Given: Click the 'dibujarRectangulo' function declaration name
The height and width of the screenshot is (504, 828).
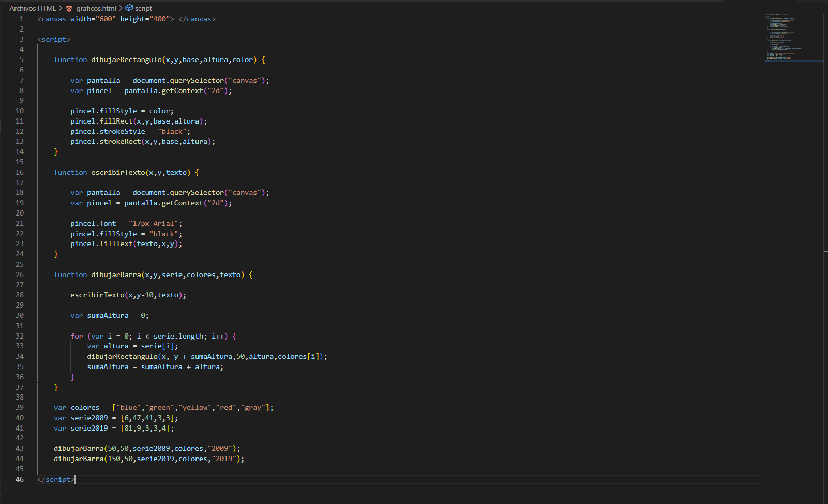Looking at the screenshot, I should (127, 59).
